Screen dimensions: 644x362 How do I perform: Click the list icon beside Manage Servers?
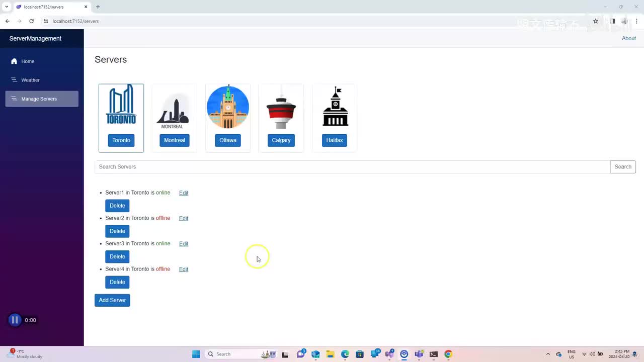pyautogui.click(x=14, y=99)
